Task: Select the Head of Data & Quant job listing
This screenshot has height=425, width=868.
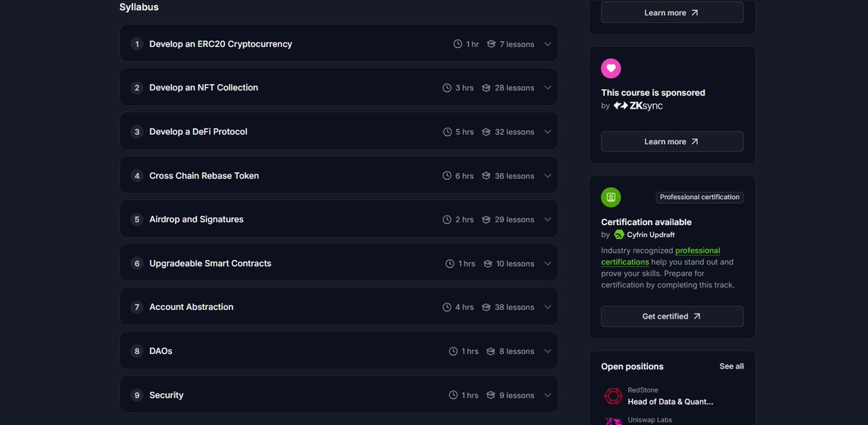Action: [670, 400]
